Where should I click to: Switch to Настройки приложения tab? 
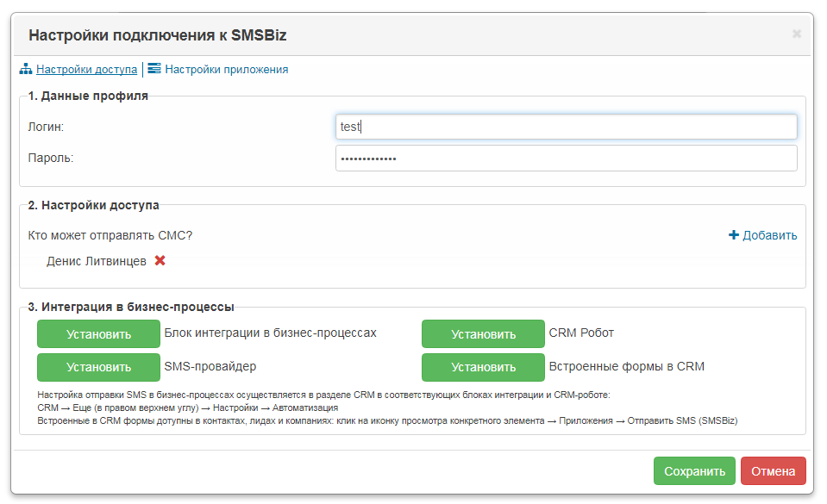pos(226,69)
